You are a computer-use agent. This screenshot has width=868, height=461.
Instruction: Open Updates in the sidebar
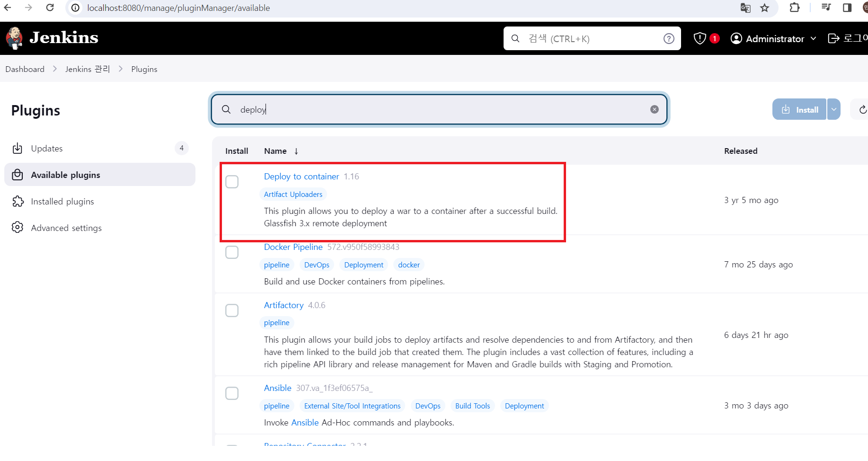[100, 148]
